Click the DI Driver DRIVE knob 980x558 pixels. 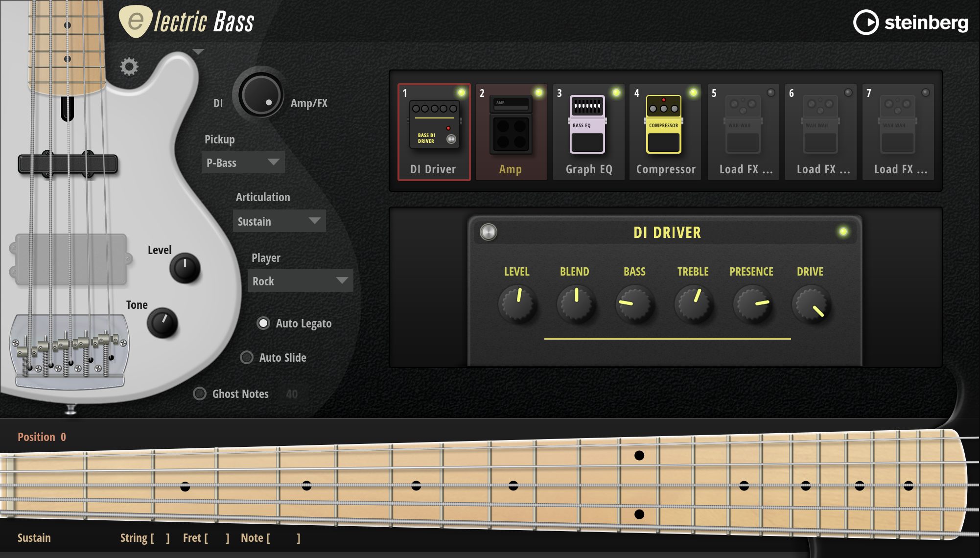coord(811,303)
